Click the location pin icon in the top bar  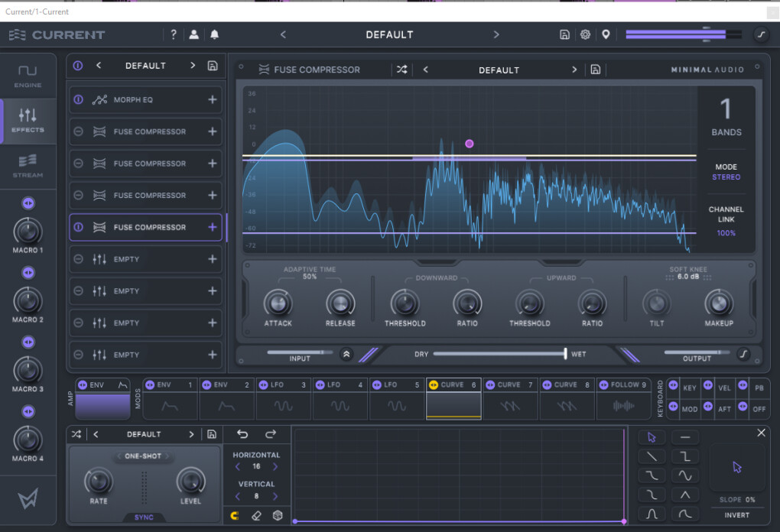tap(606, 34)
